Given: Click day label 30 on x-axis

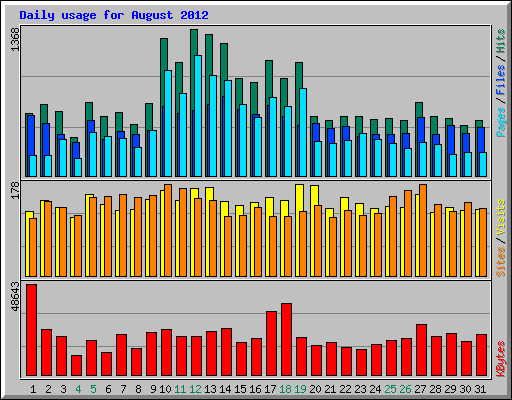Looking at the screenshot, I should [x=465, y=389].
